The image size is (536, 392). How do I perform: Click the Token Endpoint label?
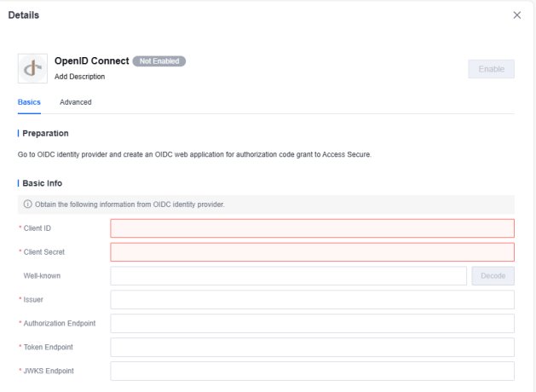coord(49,347)
